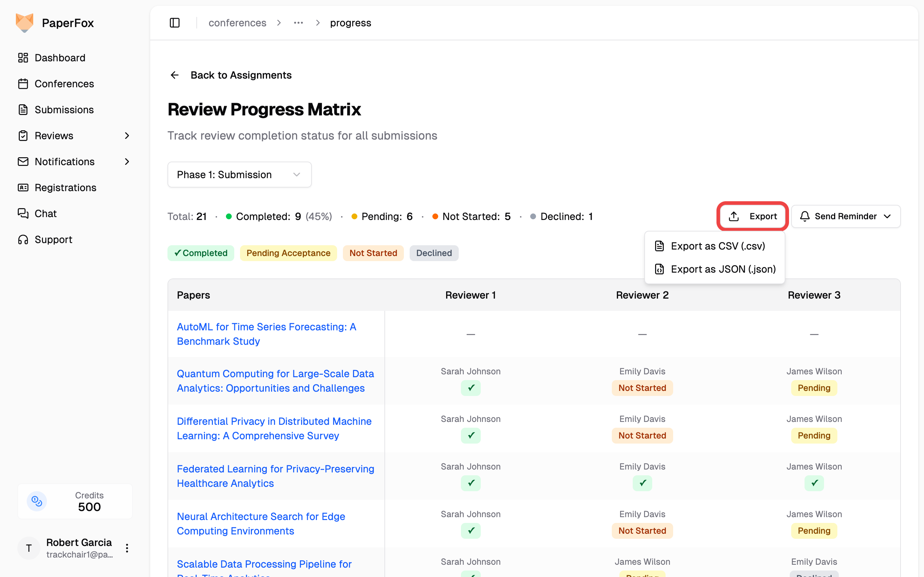Choose Export as CSV (.csv)
Screen dimensions: 924x577
(718, 246)
